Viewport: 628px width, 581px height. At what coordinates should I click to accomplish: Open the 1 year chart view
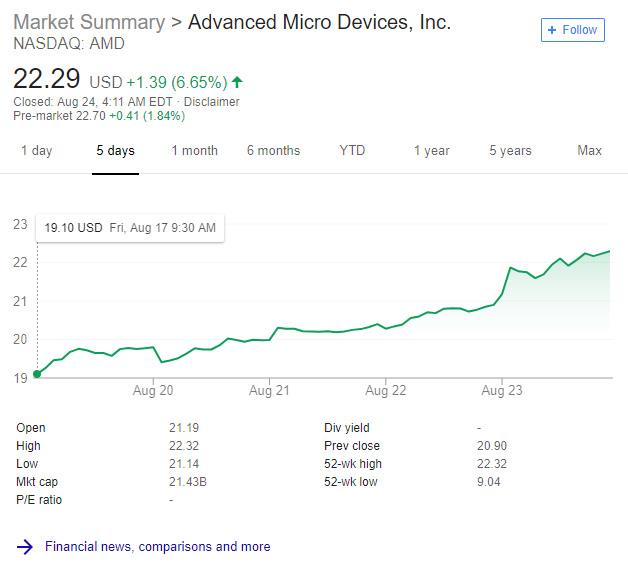[431, 151]
